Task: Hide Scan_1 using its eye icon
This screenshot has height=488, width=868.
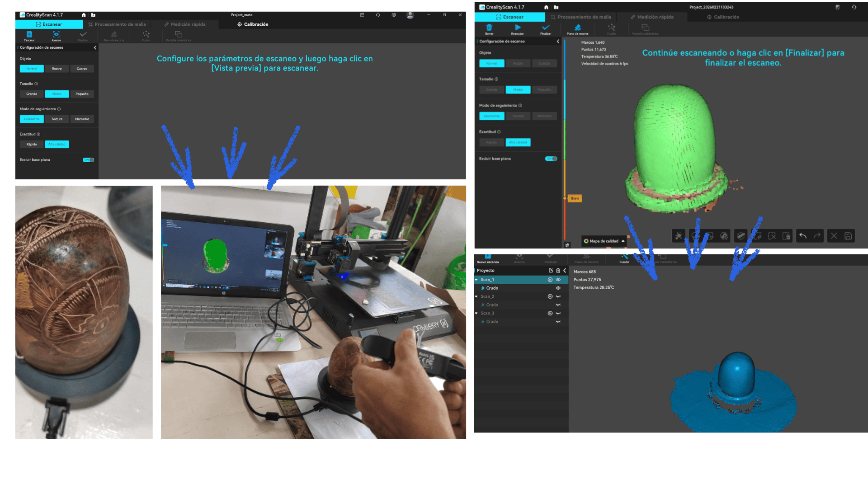Action: [x=558, y=280]
